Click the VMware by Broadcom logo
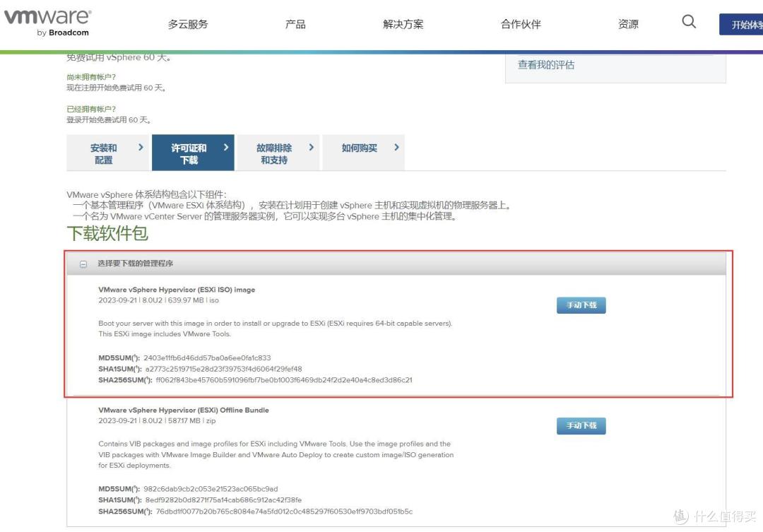The height and width of the screenshot is (532, 763). coord(47,23)
